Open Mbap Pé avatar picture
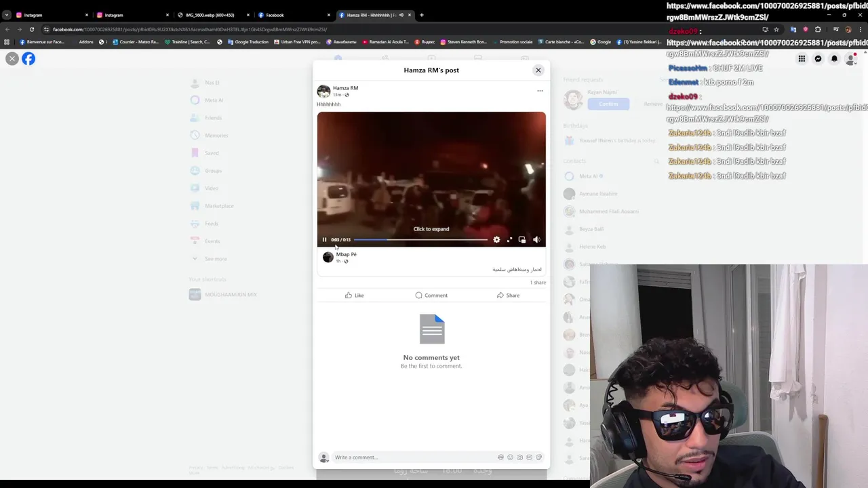The image size is (868, 488). pos(328,257)
